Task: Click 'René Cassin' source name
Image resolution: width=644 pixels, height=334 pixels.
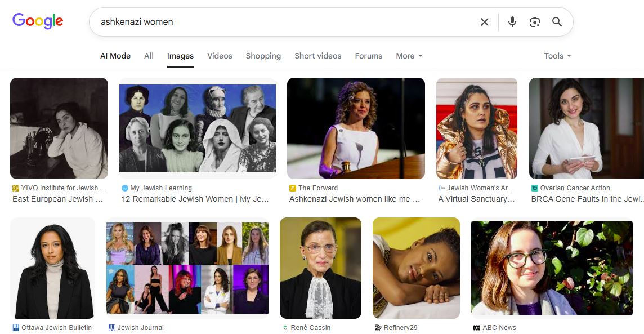Action: tap(311, 328)
